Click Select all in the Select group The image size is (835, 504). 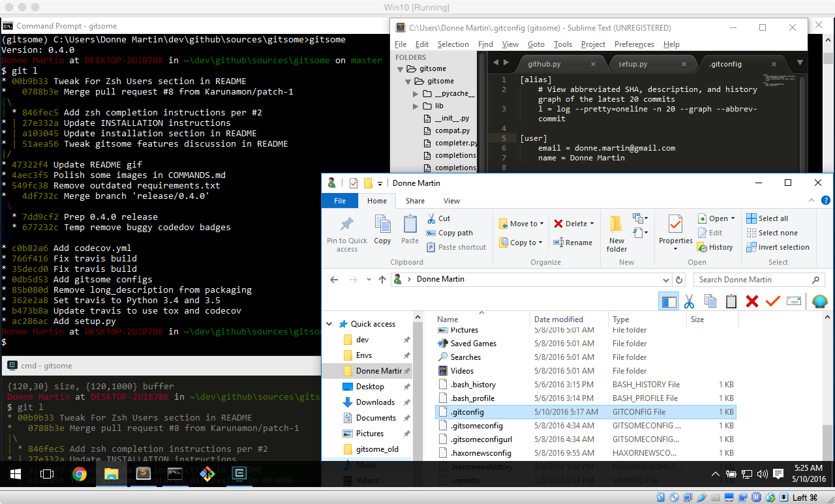[x=767, y=218]
